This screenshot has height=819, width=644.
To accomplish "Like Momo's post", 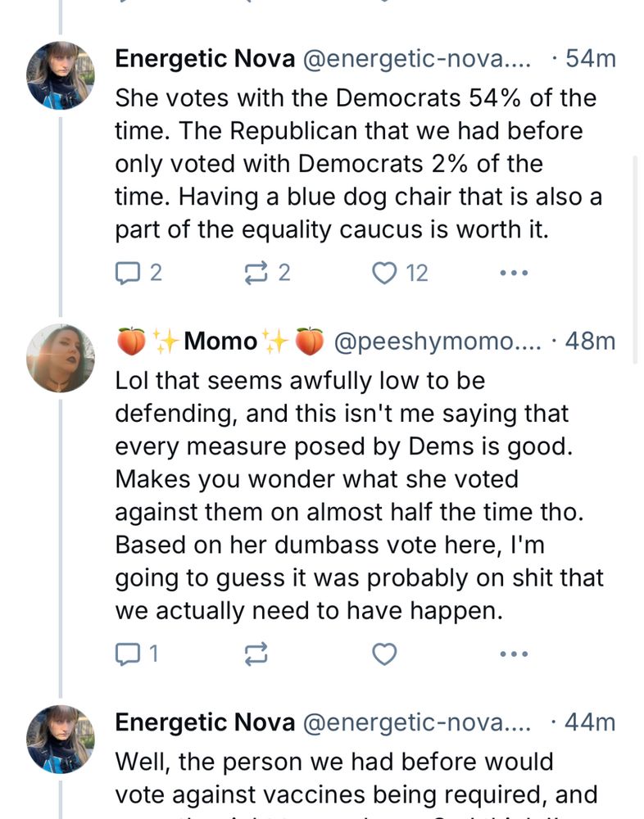I will [x=384, y=654].
